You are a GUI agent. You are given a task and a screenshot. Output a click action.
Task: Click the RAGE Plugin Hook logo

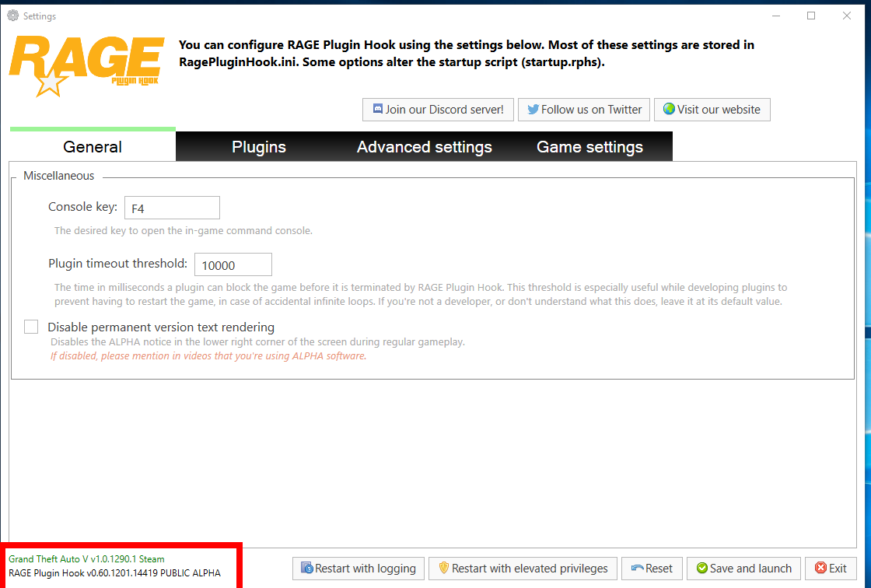point(86,66)
